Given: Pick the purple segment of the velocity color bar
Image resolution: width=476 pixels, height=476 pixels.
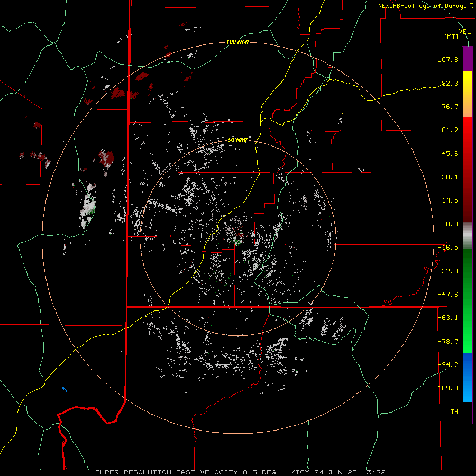Looking at the screenshot, I should (x=467, y=59).
